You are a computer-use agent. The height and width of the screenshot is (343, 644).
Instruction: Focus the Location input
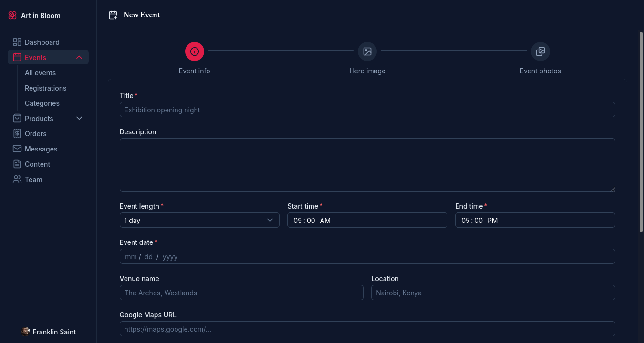[493, 293]
